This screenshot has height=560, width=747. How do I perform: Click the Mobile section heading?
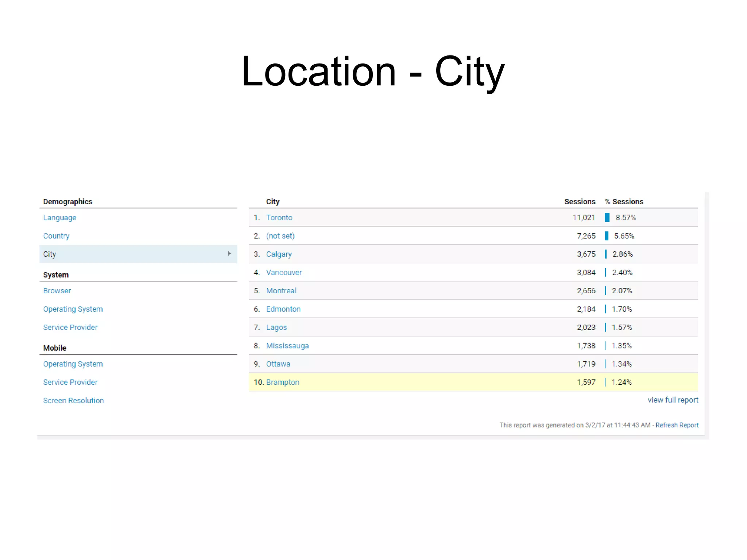coord(55,348)
